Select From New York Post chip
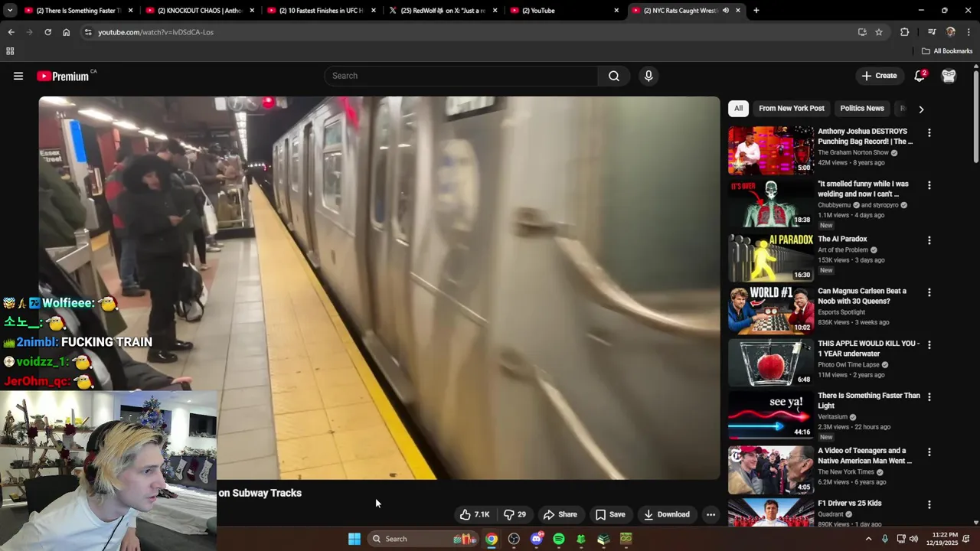Image resolution: width=980 pixels, height=551 pixels. 792,109
